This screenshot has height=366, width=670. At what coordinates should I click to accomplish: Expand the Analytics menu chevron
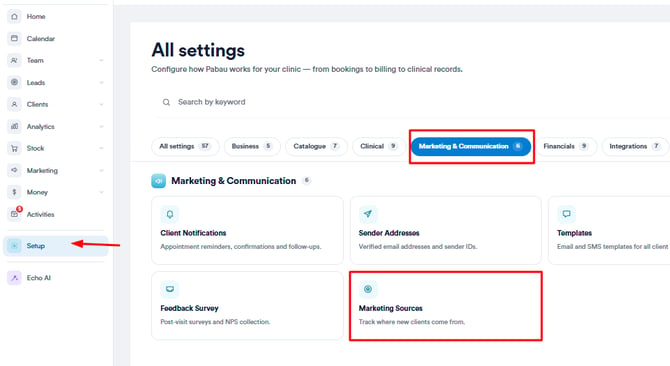(101, 126)
